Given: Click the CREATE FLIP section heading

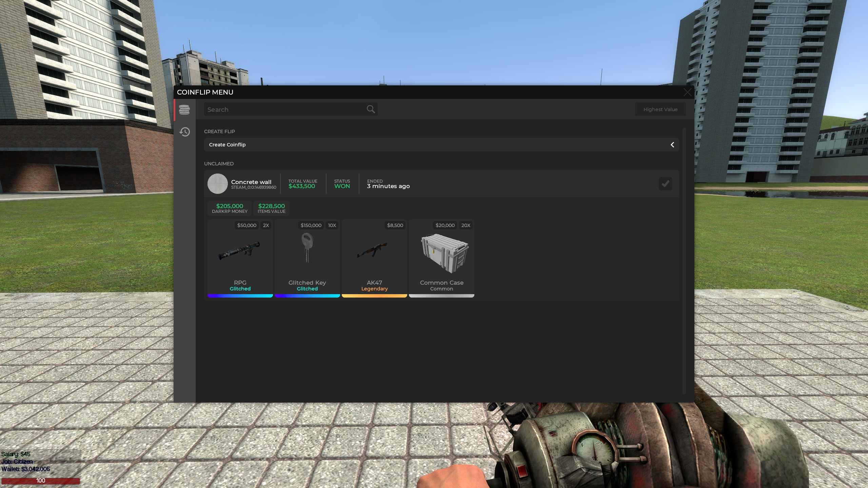Looking at the screenshot, I should click(219, 131).
